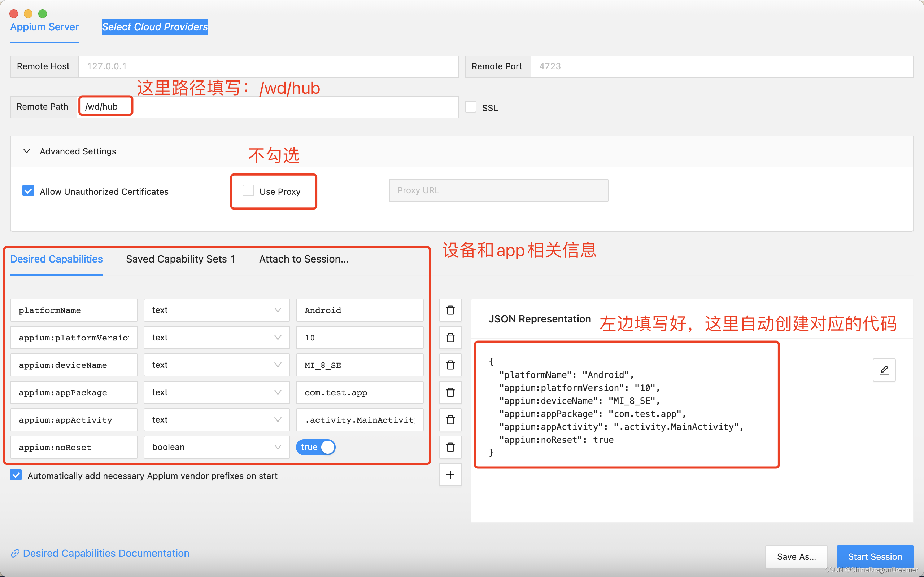Delete the platformName capability row
The width and height of the screenshot is (924, 577).
pyautogui.click(x=450, y=310)
